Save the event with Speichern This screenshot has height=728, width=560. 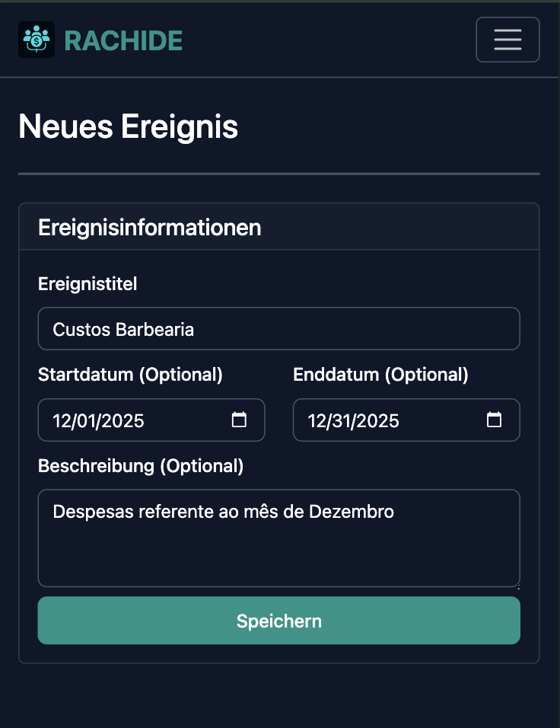coord(278,620)
